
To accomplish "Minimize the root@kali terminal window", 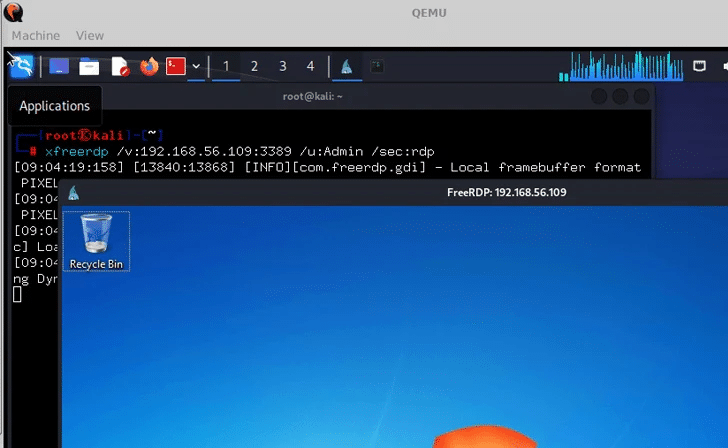I will [599, 97].
